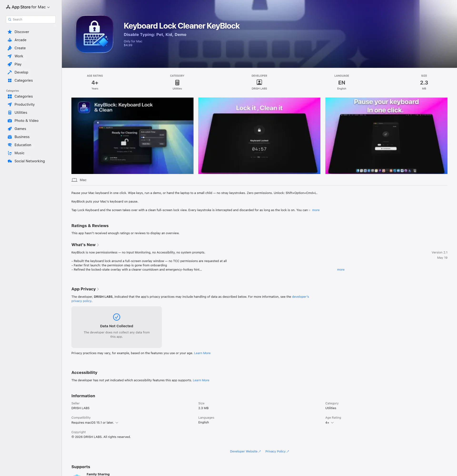The image size is (457, 476).
Task: Click the KeyBlock app icon
Action: click(95, 34)
